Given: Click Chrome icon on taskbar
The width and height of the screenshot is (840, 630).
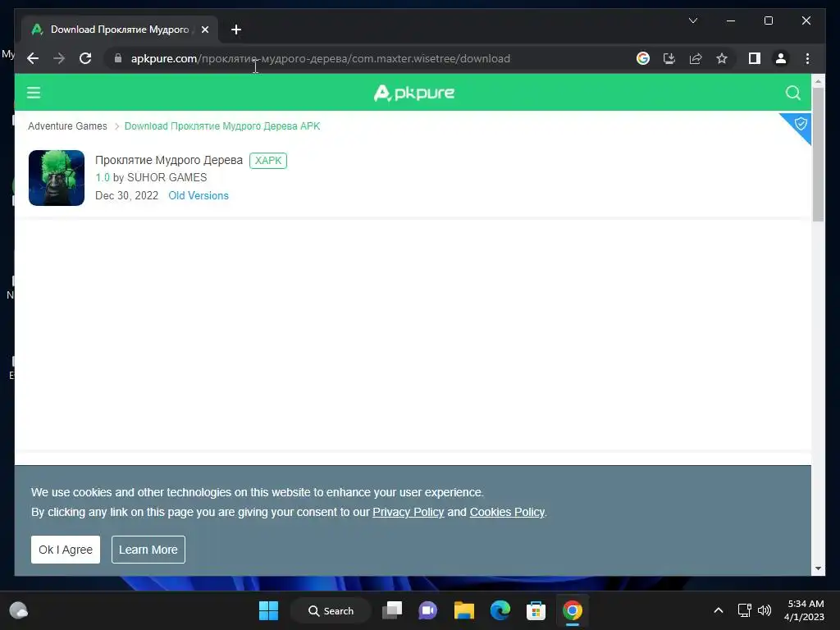Looking at the screenshot, I should (572, 610).
